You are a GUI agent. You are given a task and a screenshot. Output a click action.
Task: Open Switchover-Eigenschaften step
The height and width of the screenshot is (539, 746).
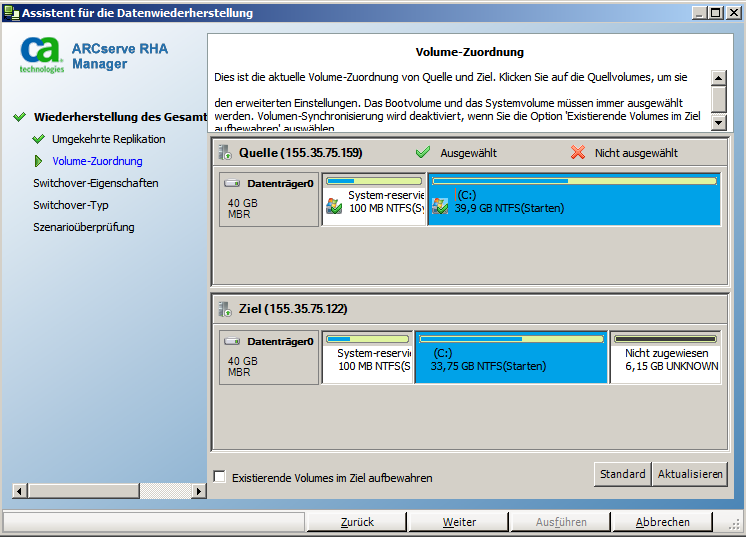click(x=96, y=183)
